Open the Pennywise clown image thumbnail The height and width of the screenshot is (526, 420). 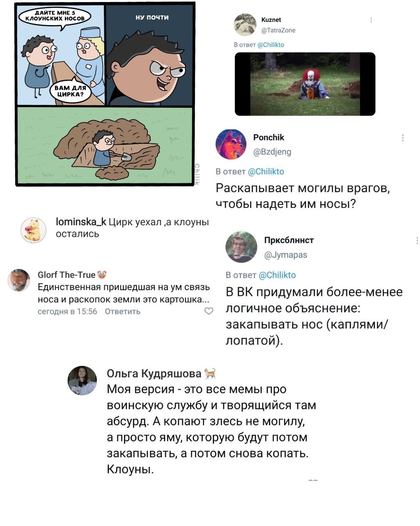point(305,84)
